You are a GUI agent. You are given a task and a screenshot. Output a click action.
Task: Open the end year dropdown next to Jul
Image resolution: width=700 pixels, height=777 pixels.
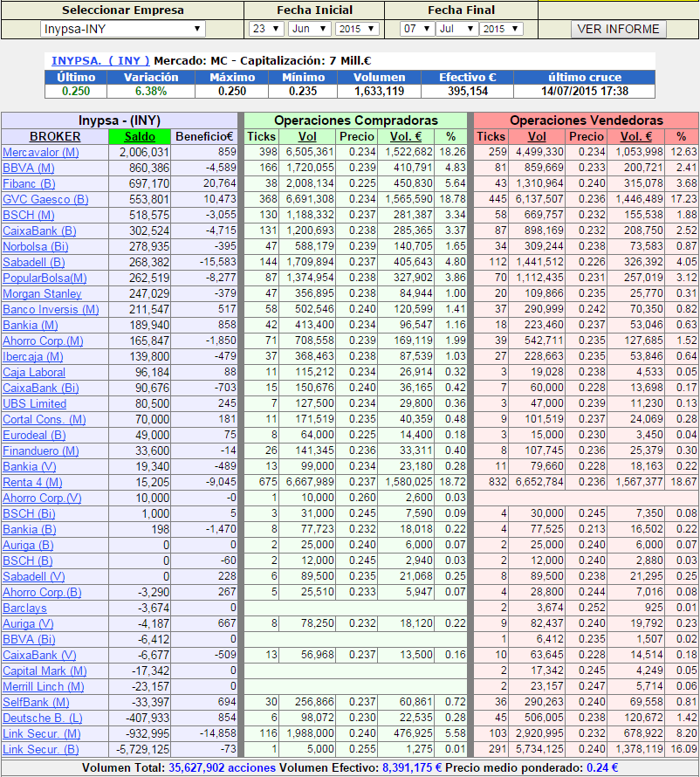[501, 29]
